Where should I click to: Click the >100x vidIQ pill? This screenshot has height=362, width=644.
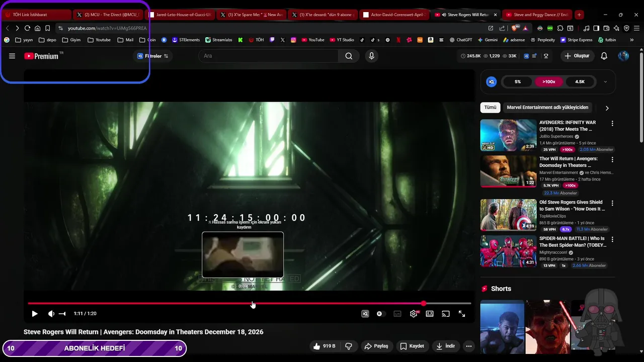pyautogui.click(x=548, y=81)
